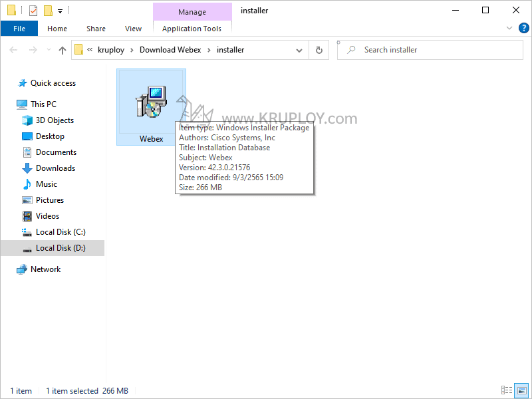Click the Pictures icon in sidebar
This screenshot has width=532, height=399.
click(27, 200)
